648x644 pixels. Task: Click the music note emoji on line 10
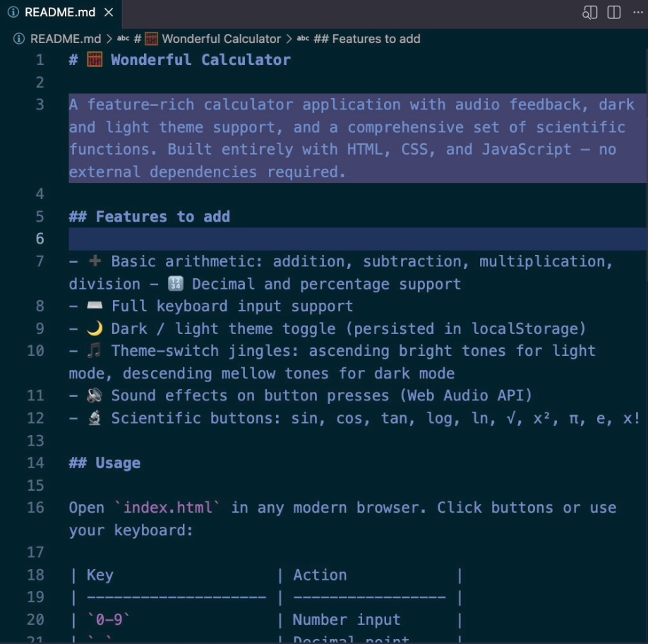coord(93,350)
